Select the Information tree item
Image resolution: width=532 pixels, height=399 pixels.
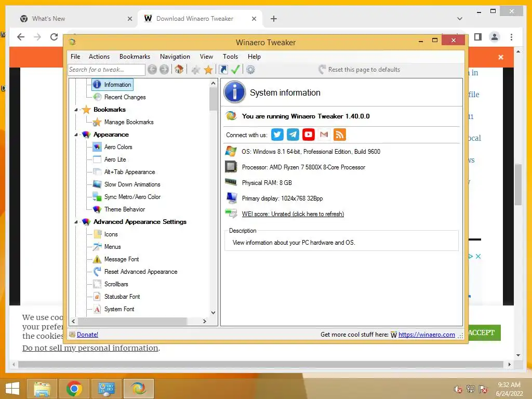[x=113, y=85]
